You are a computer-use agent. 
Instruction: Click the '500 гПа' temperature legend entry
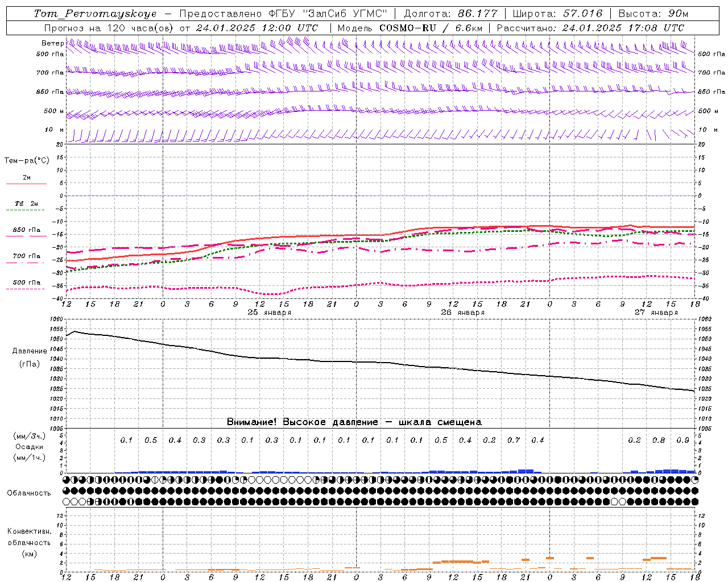[27, 282]
